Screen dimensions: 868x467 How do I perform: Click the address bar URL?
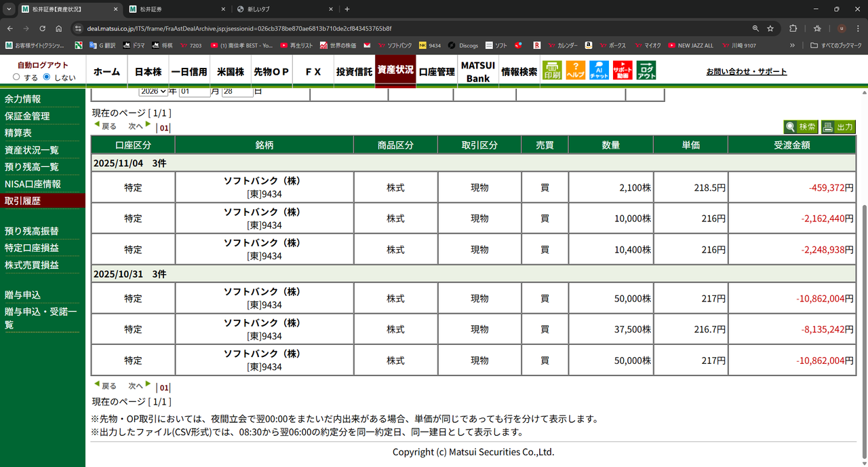[x=239, y=29]
